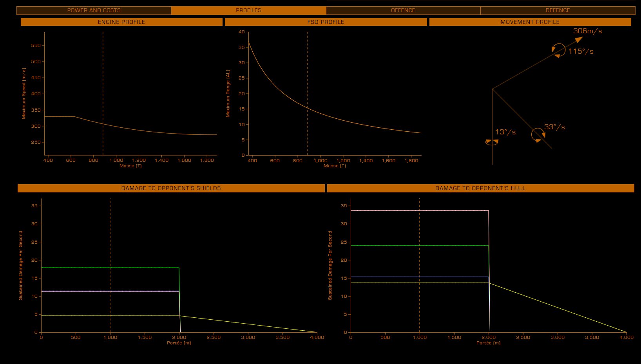Click the roll rotation icon beside 33°/s
The image size is (641, 364).
[538, 134]
